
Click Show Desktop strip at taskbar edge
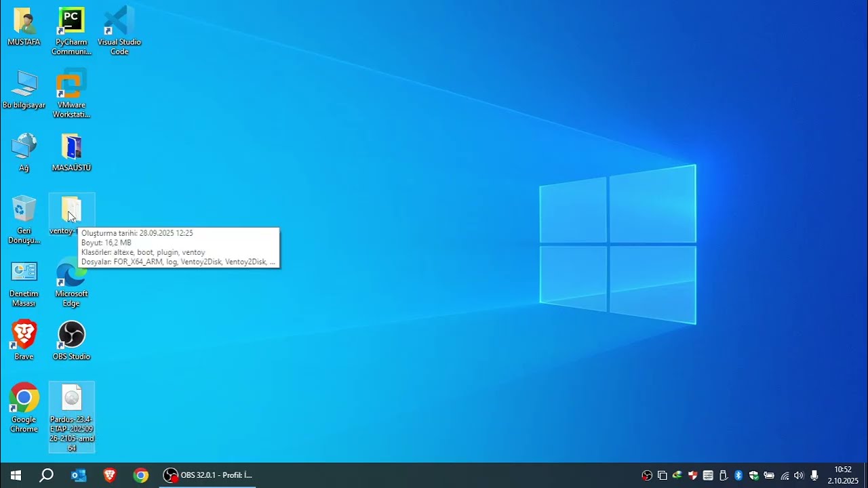tap(866, 475)
